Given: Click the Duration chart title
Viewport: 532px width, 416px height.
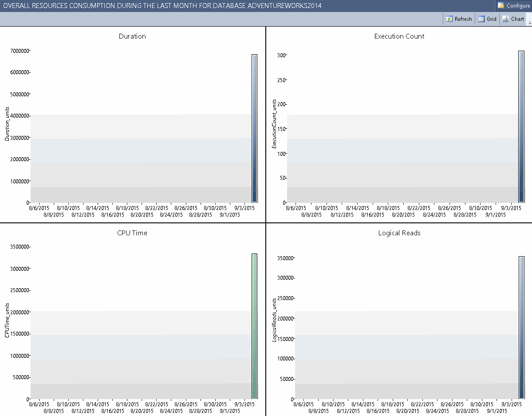Looking at the screenshot, I should click(132, 36).
